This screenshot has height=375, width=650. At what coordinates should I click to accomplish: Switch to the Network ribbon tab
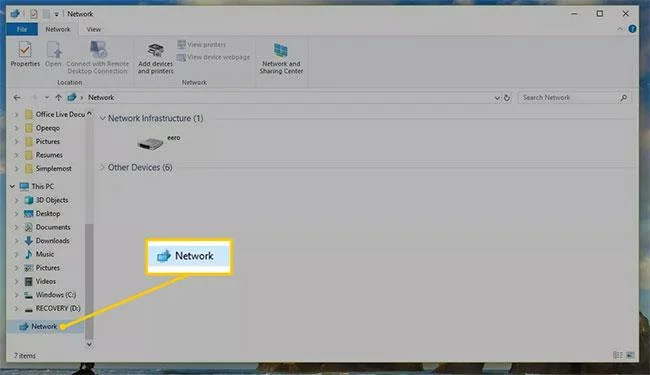58,29
